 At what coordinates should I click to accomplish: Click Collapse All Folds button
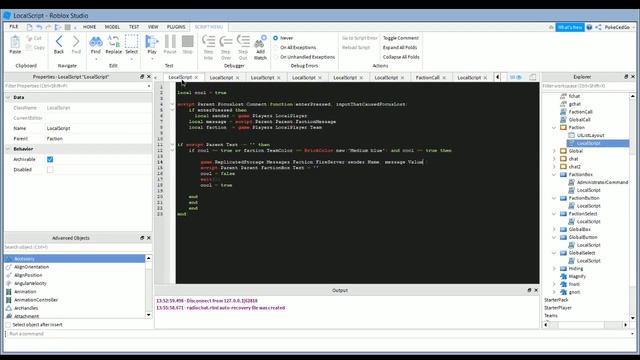coord(401,57)
